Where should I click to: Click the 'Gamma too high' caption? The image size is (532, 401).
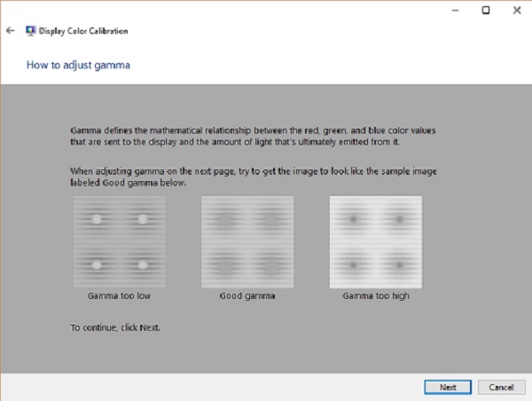click(x=376, y=295)
